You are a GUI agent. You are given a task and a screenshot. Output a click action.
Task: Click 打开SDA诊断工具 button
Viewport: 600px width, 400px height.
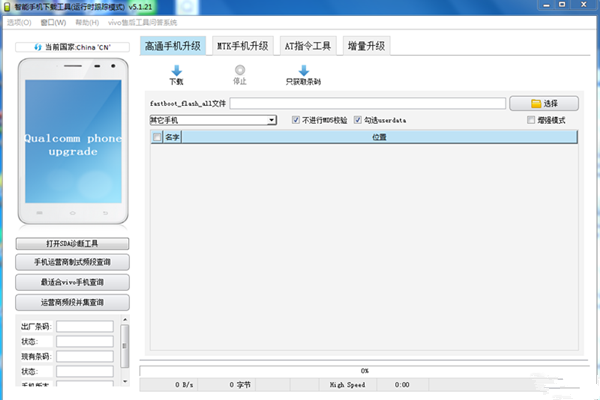[72, 243]
